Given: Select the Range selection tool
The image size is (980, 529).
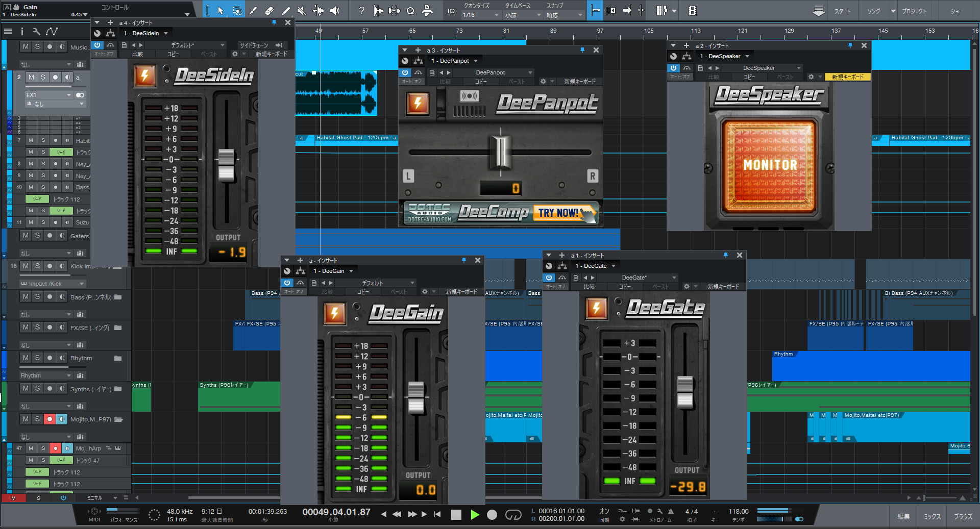Looking at the screenshot, I should click(237, 11).
